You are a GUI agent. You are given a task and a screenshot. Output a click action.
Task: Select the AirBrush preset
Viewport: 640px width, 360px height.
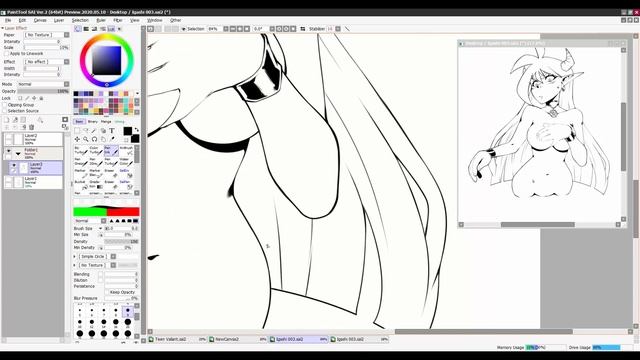(126, 150)
